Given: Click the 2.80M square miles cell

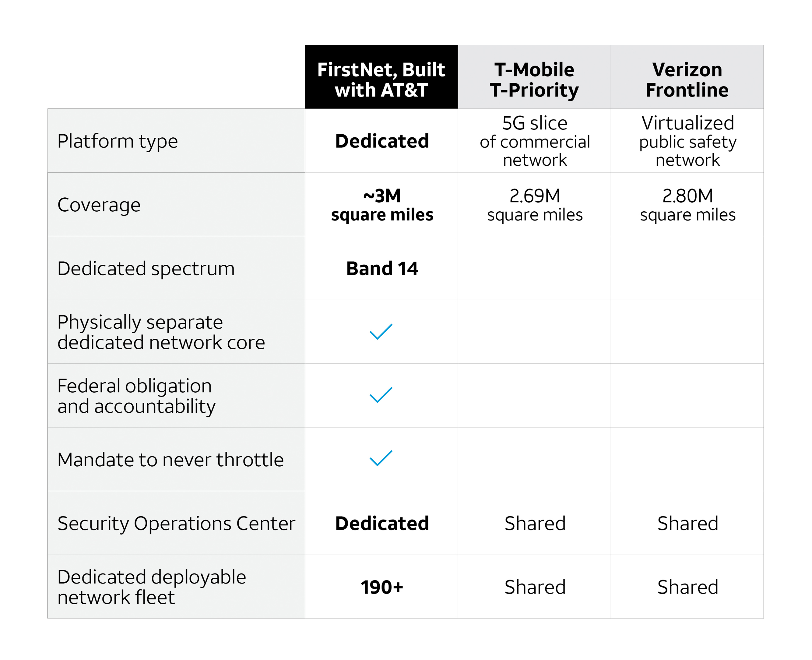Looking at the screenshot, I should pyautogui.click(x=687, y=205).
